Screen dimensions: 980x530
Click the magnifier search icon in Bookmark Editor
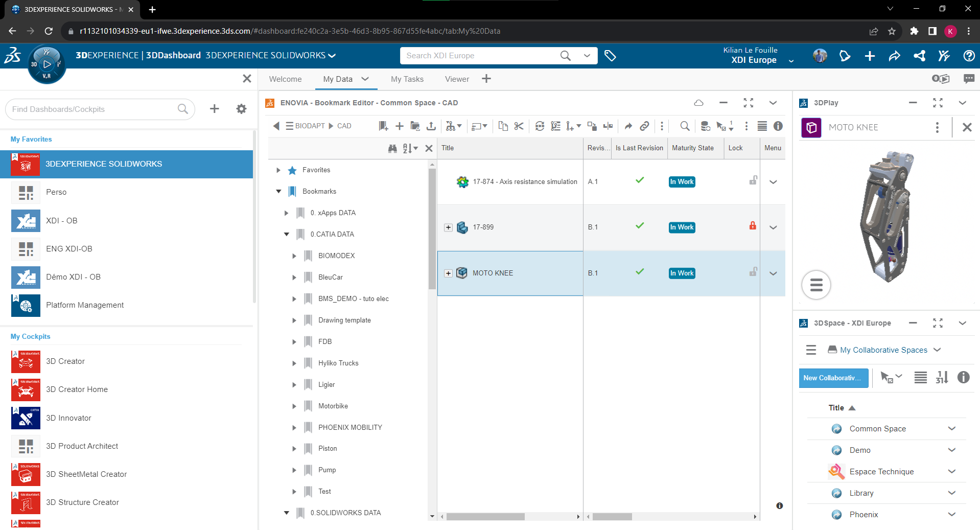[685, 126]
